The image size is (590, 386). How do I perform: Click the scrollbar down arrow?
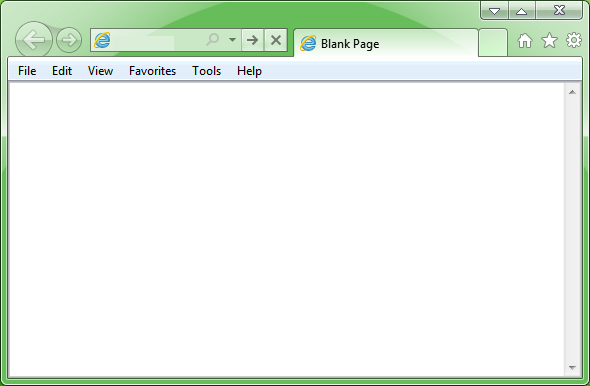(572, 368)
